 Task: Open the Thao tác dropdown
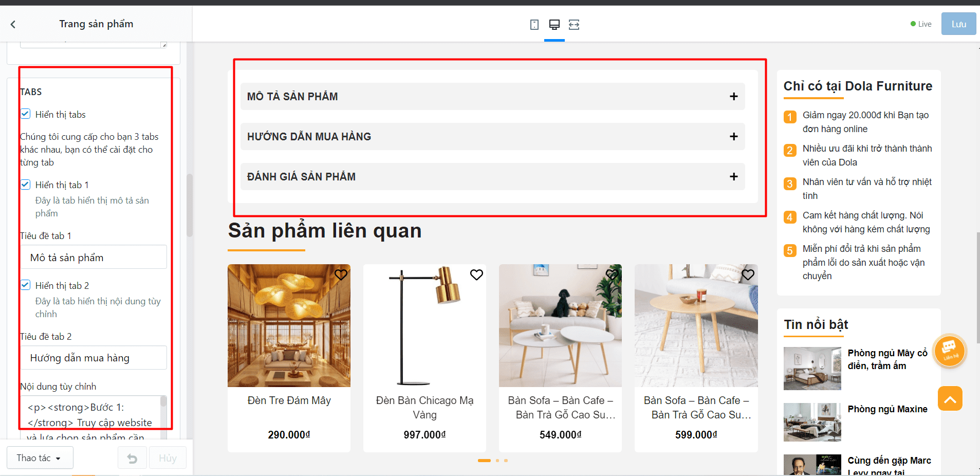(x=40, y=457)
